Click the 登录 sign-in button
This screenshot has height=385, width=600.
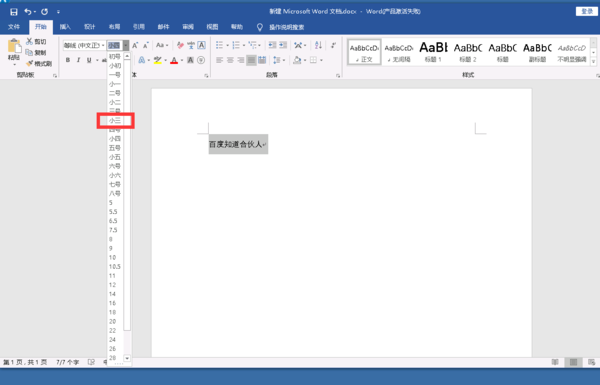tap(587, 11)
